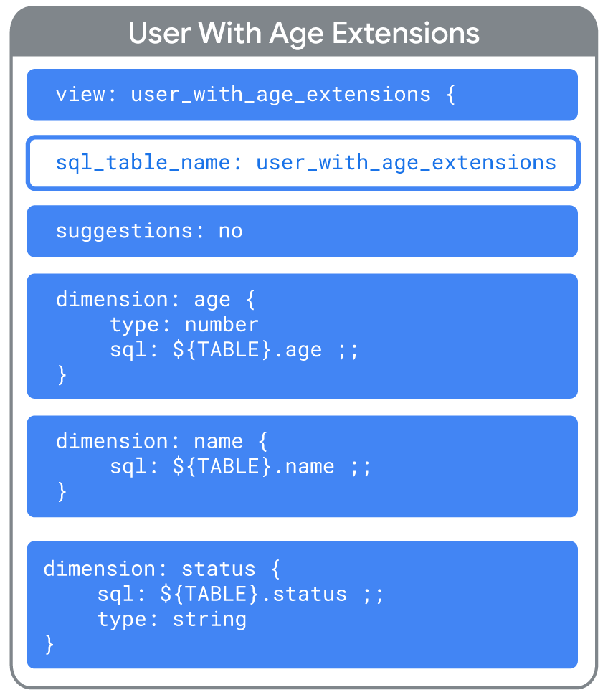Select the "suggestions: no" block
The height and width of the screenshot is (700, 608).
point(302,231)
